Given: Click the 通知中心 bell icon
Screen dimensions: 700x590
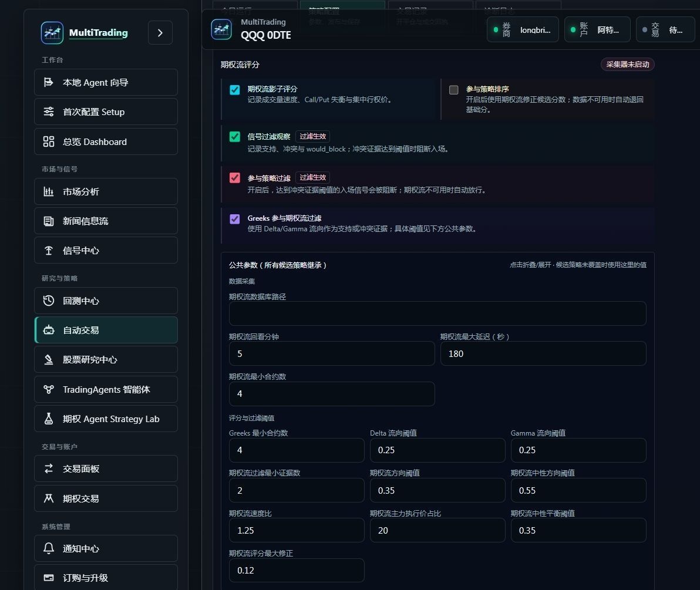Looking at the screenshot, I should [48, 548].
